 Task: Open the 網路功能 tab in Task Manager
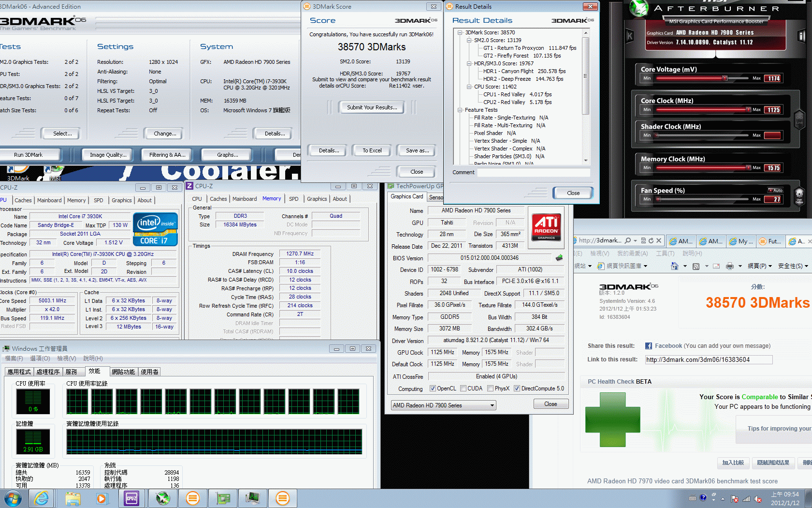click(x=123, y=372)
